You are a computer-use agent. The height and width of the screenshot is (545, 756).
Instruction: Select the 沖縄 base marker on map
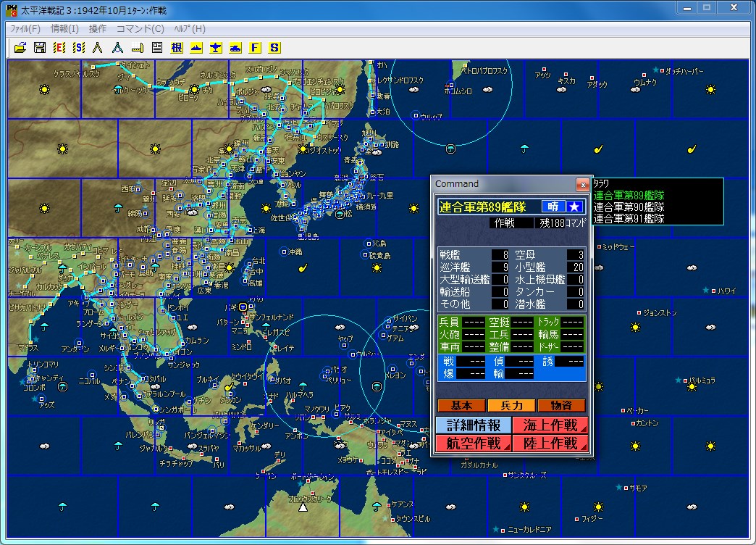click(x=284, y=251)
